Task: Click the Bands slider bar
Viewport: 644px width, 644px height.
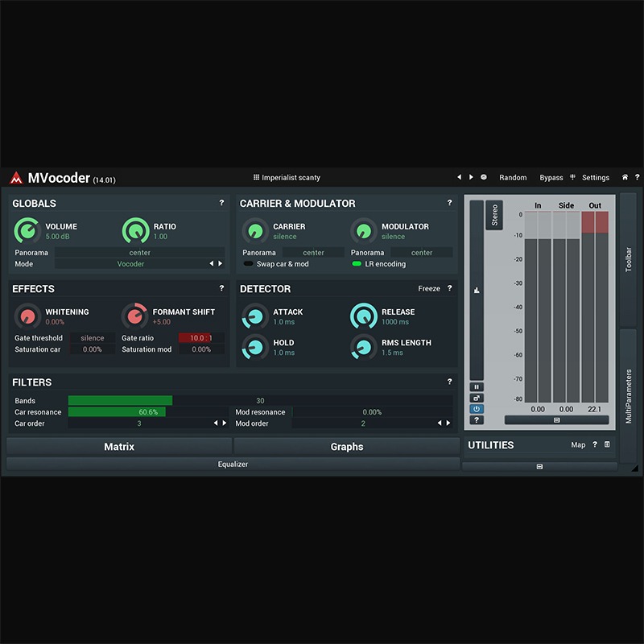Action: (260, 400)
